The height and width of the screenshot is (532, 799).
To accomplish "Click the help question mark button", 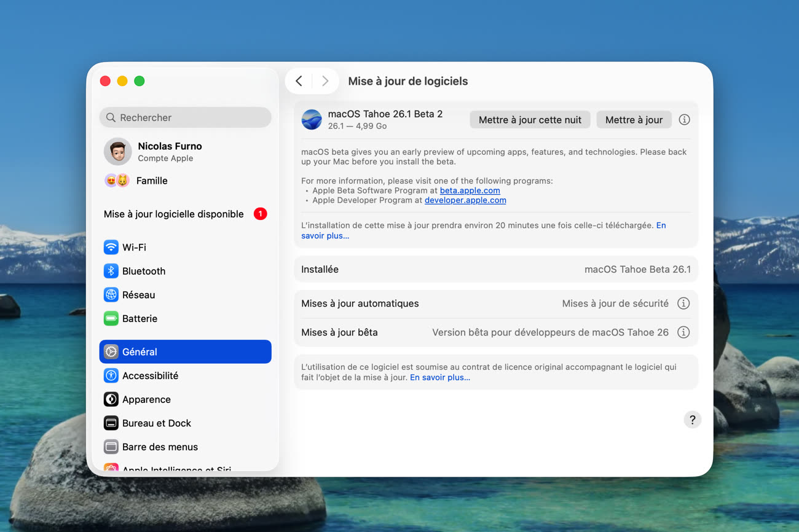I will [x=692, y=420].
